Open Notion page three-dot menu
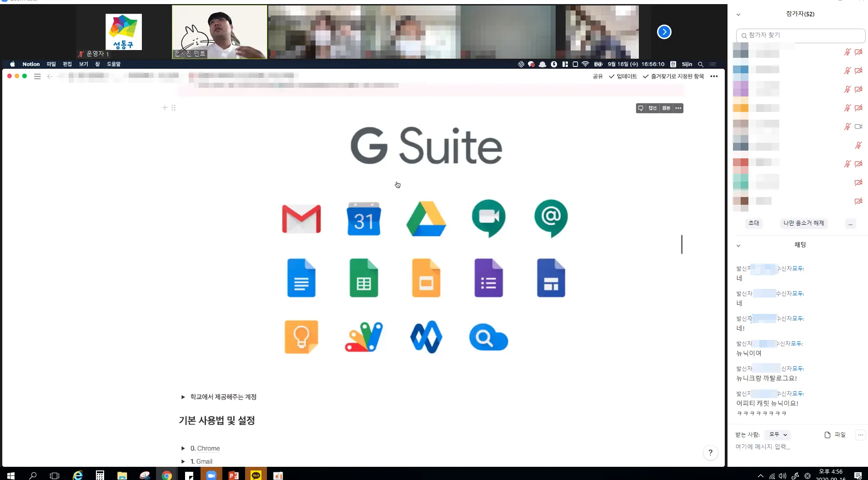This screenshot has width=868, height=480. click(x=714, y=76)
